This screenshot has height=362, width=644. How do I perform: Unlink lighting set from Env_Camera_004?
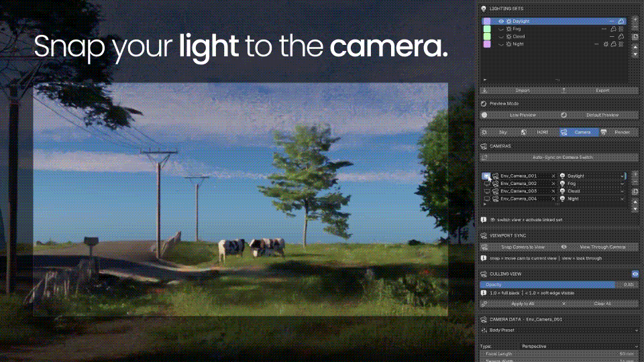pyautogui.click(x=553, y=198)
